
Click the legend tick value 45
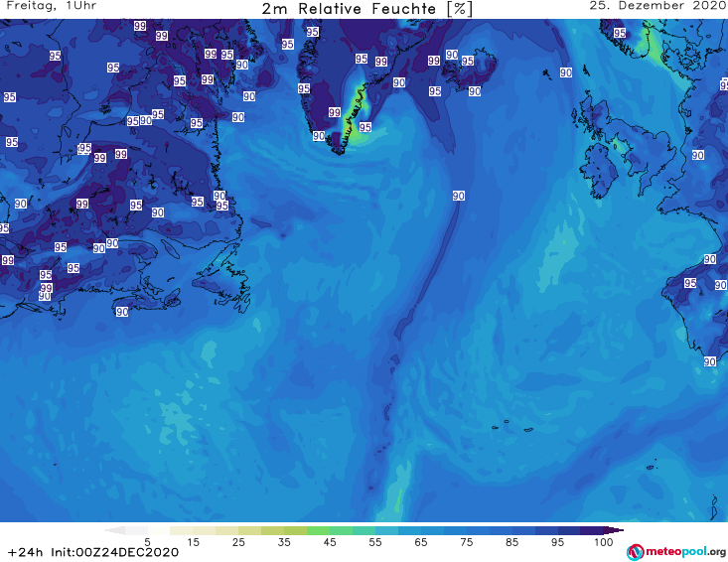[x=330, y=542]
